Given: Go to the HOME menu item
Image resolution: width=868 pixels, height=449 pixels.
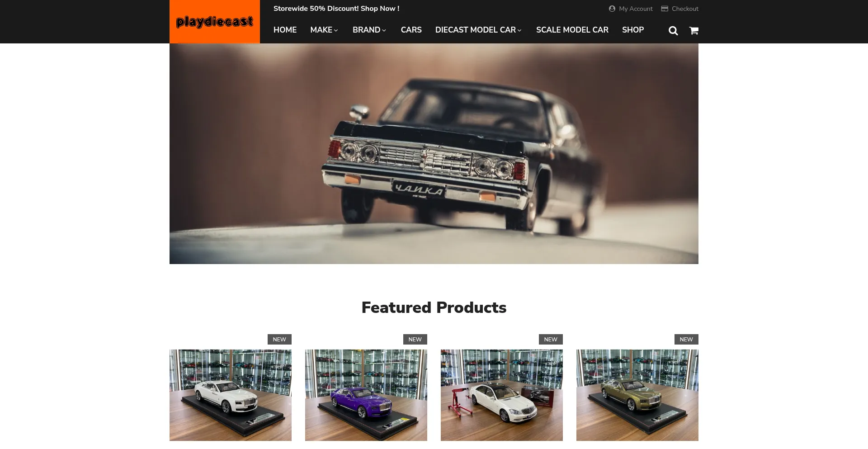Looking at the screenshot, I should coord(285,30).
